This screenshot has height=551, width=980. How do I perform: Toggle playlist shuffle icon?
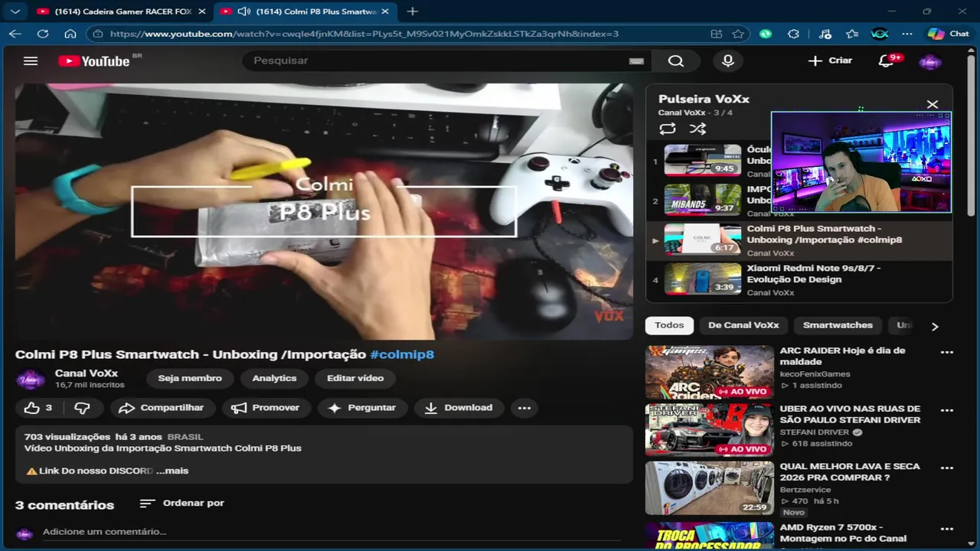pos(697,129)
